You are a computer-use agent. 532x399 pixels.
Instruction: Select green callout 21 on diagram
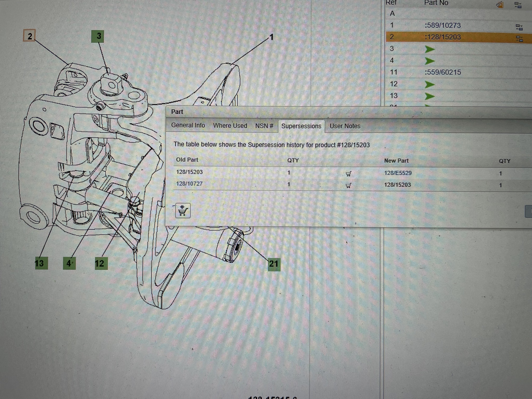pyautogui.click(x=274, y=264)
